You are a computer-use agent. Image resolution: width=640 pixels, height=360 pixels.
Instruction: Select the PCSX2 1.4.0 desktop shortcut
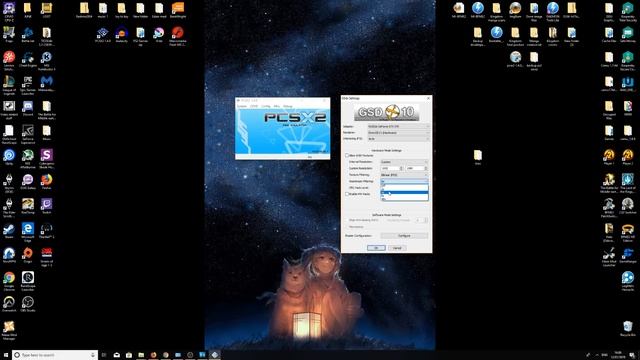click(x=102, y=35)
